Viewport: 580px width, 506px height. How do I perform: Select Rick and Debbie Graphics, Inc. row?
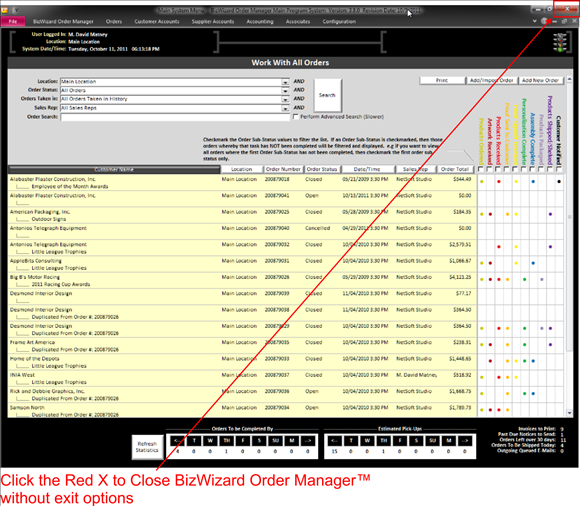[242, 394]
